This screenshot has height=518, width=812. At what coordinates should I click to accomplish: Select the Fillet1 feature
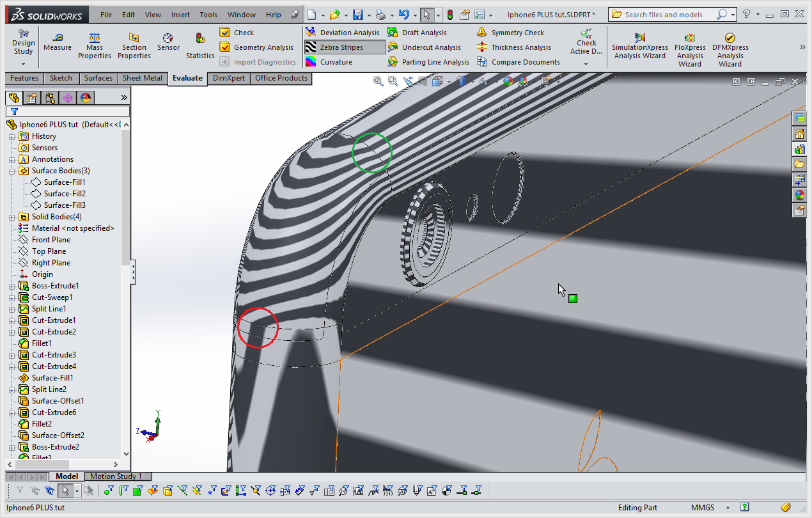point(35,343)
